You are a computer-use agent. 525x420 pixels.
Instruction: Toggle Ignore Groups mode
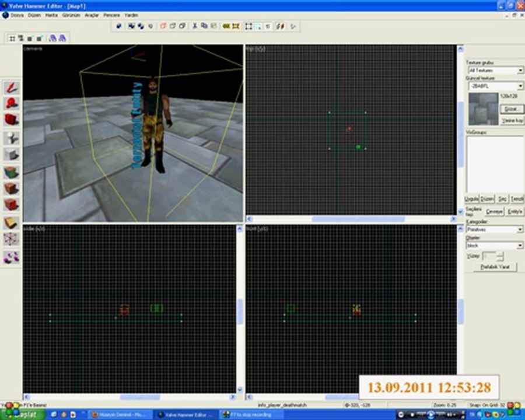coord(150,26)
